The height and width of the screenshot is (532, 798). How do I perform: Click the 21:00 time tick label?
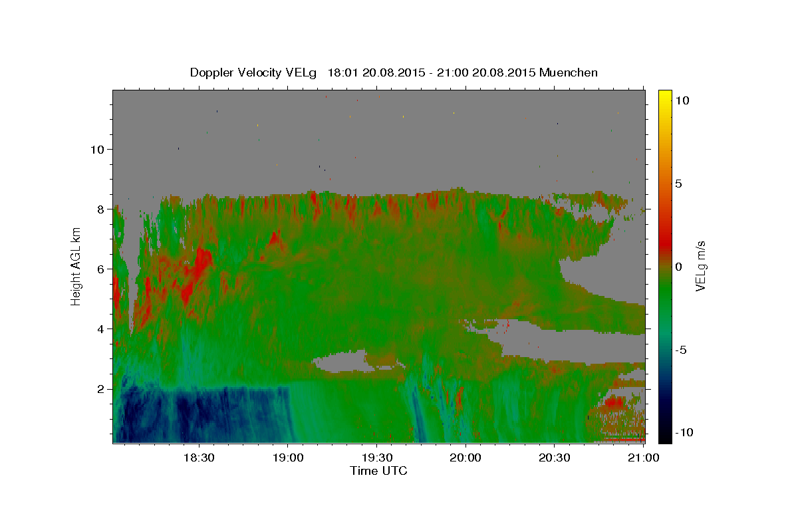click(x=643, y=458)
